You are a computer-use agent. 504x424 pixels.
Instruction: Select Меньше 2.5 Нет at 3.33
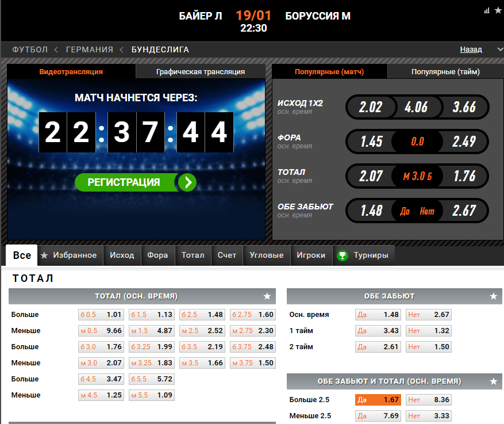coord(429,415)
